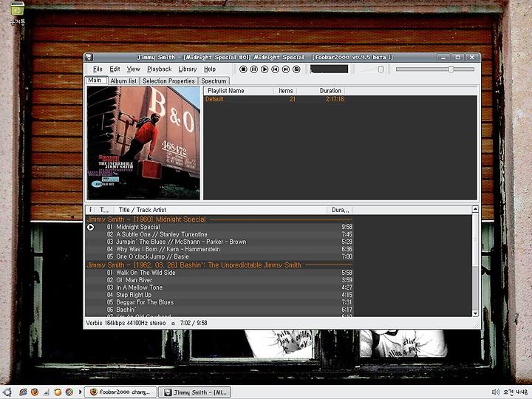Open the Library menu
This screenshot has width=532, height=399.
pos(187,69)
